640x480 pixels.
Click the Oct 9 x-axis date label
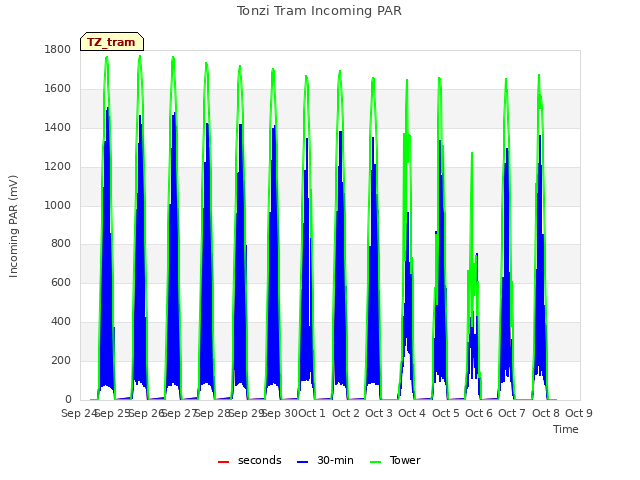coord(579,413)
